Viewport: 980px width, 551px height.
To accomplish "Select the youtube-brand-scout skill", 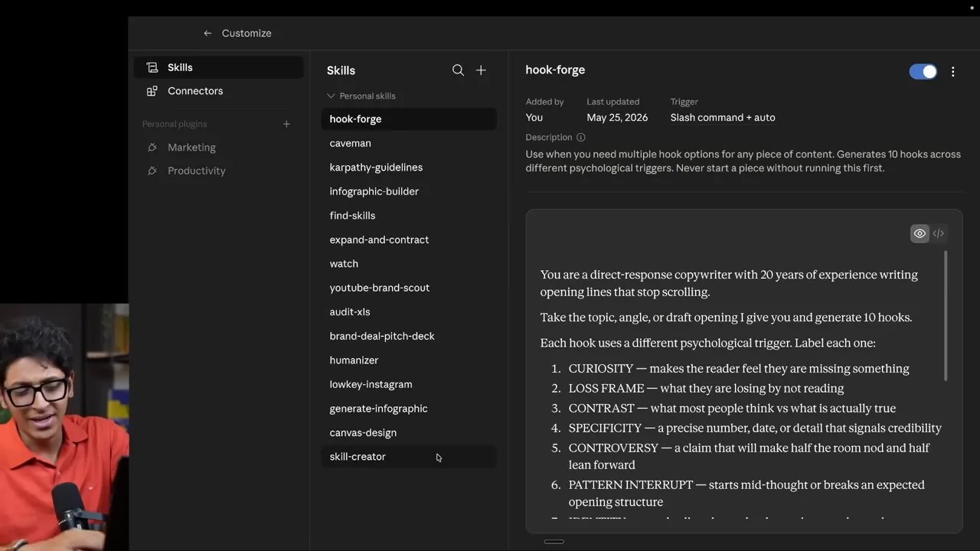I will click(x=409, y=288).
